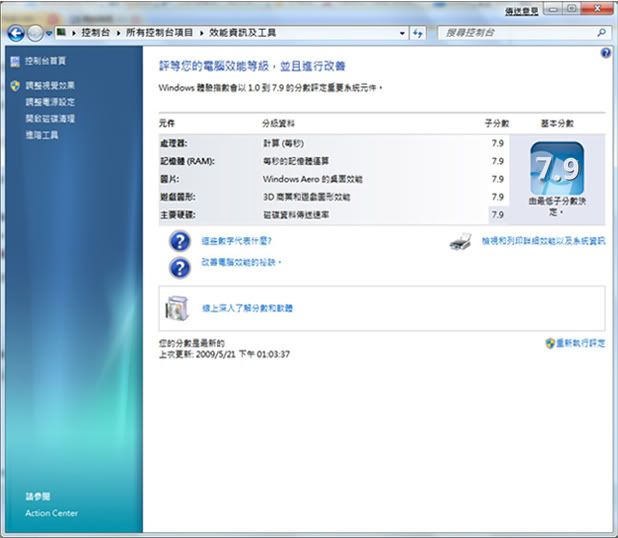Click the 子分數 column header
Image resolution: width=618 pixels, height=538 pixels.
(497, 123)
